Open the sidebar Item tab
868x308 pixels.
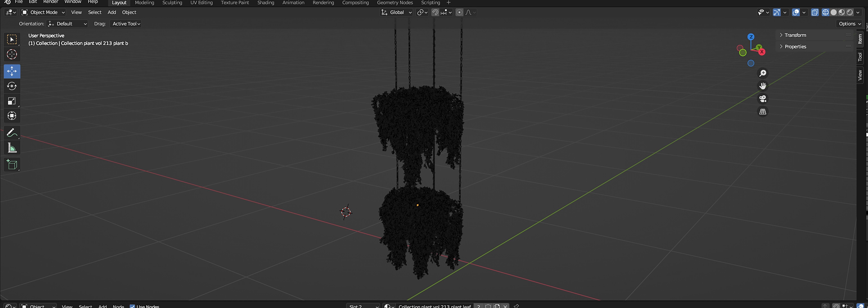860,39
